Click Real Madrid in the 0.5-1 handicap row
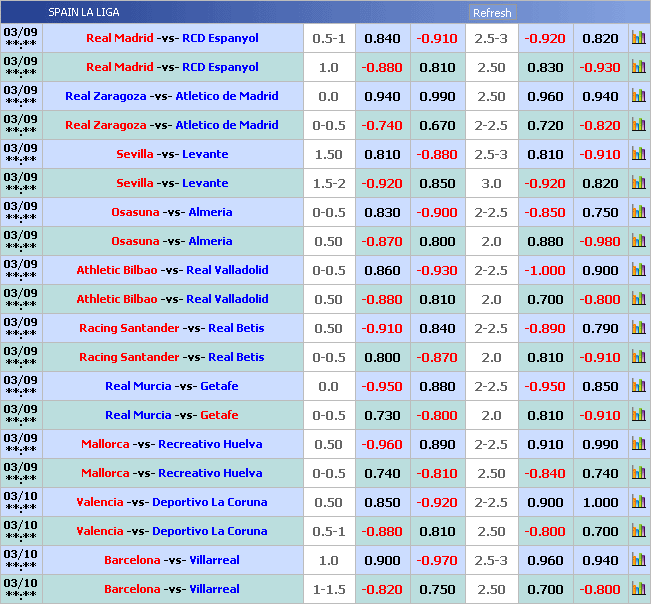 click(x=120, y=38)
